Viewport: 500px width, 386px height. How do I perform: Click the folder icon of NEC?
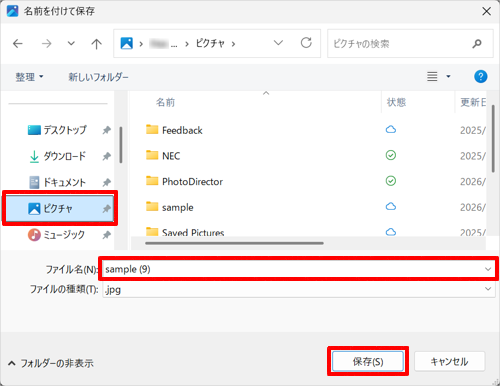click(x=152, y=155)
